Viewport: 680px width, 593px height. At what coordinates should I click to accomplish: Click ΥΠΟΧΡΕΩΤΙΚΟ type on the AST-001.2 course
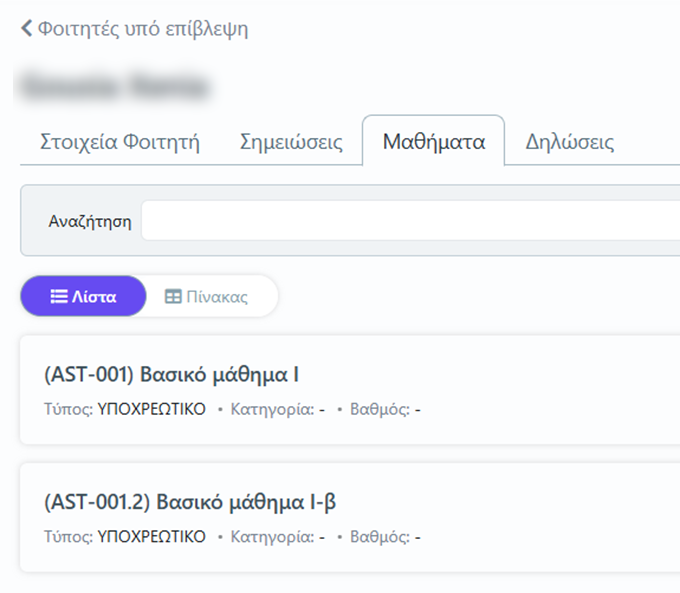[151, 537]
